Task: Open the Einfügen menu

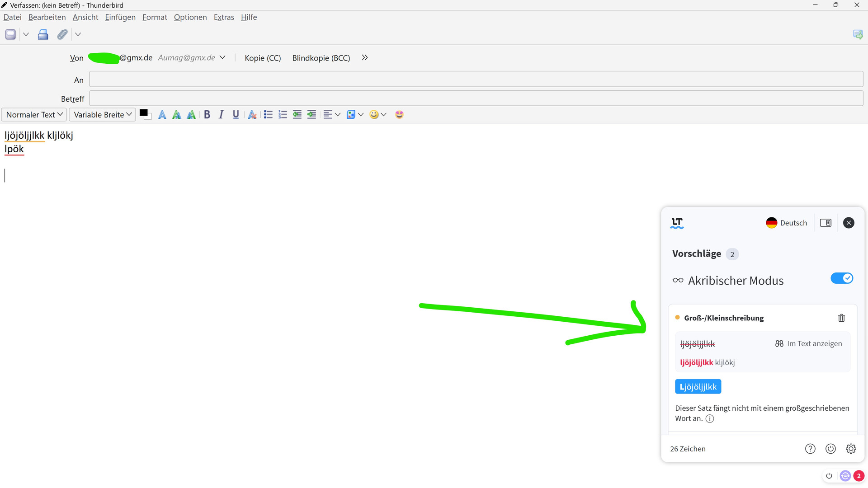Action: coord(120,17)
